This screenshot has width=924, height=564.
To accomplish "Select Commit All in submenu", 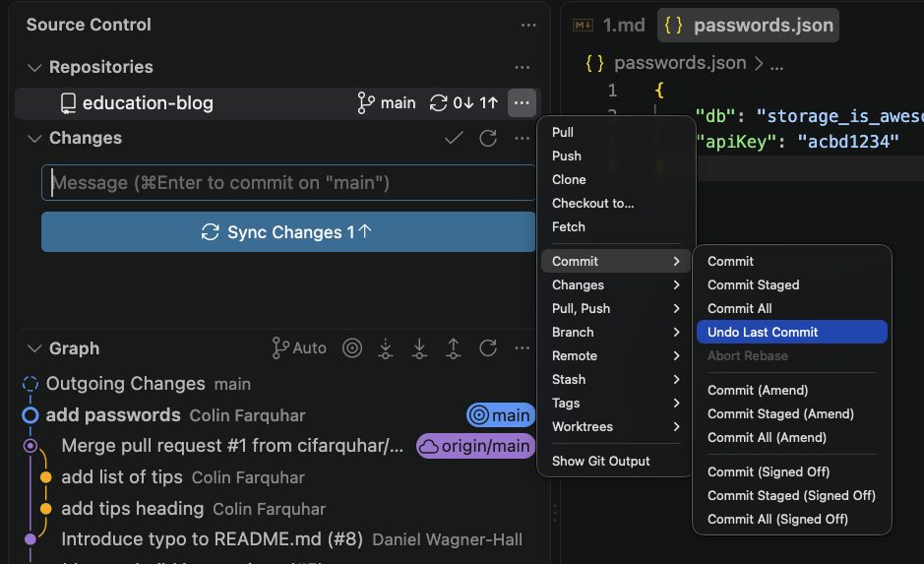I will [x=791, y=308].
